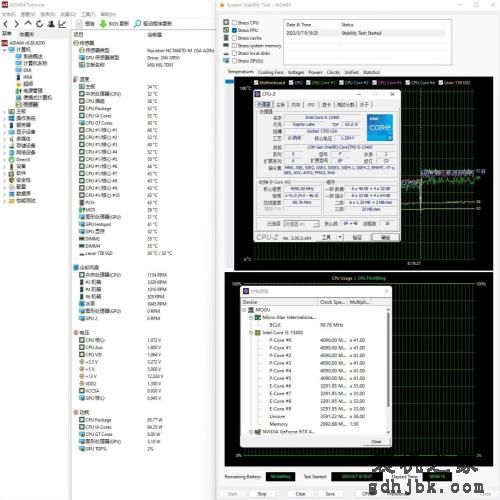500x500 pixels.
Task: Click the refresh icon in AIDA64 toolbar
Action: (x=39, y=24)
